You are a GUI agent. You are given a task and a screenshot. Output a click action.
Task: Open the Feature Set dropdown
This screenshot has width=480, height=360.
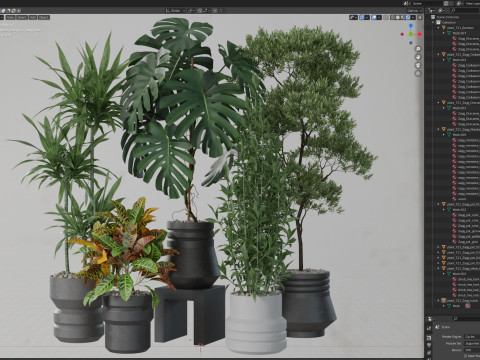[x=472, y=343]
